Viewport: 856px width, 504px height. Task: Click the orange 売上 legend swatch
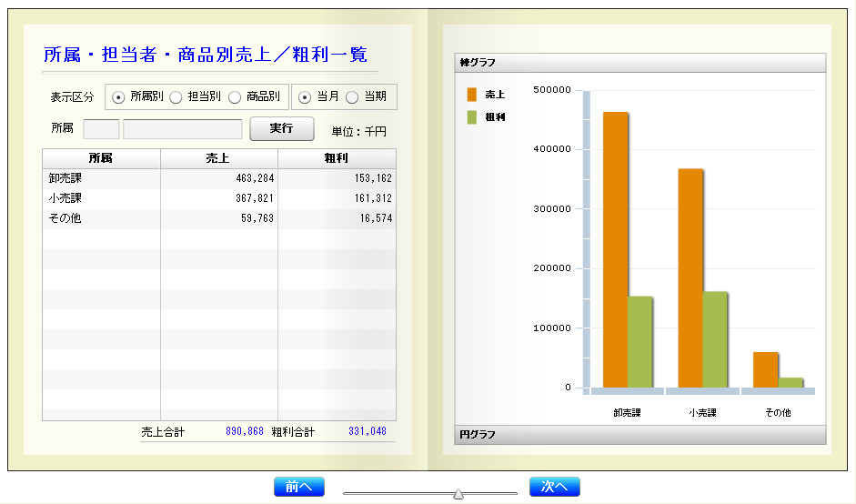[x=472, y=95]
